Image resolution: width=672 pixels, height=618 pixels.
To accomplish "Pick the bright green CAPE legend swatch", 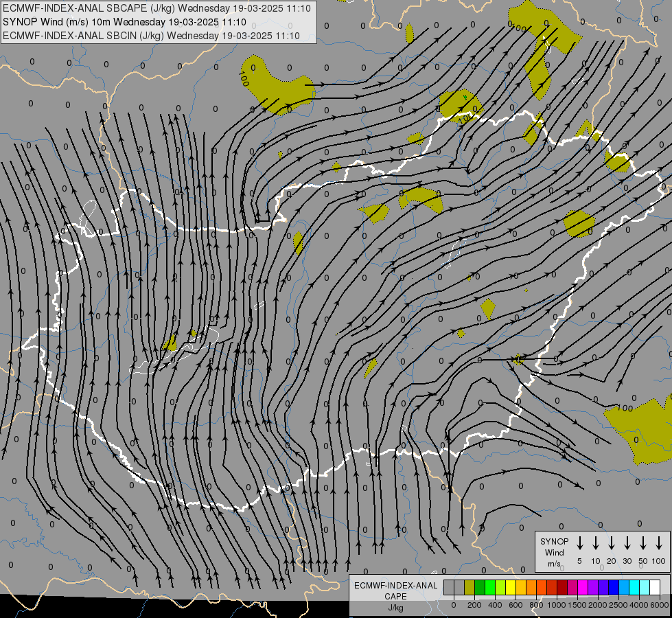I will click(x=490, y=587).
